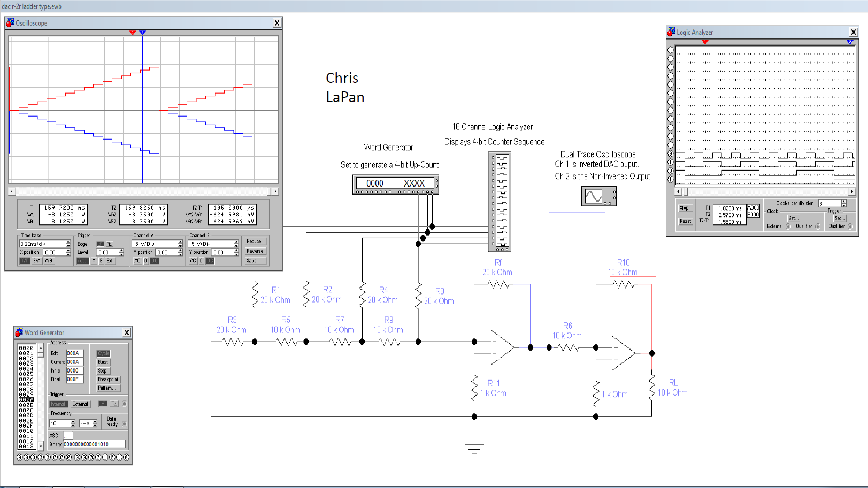
Task: Decrease the Oscilloscope X position value
Action: (68, 254)
